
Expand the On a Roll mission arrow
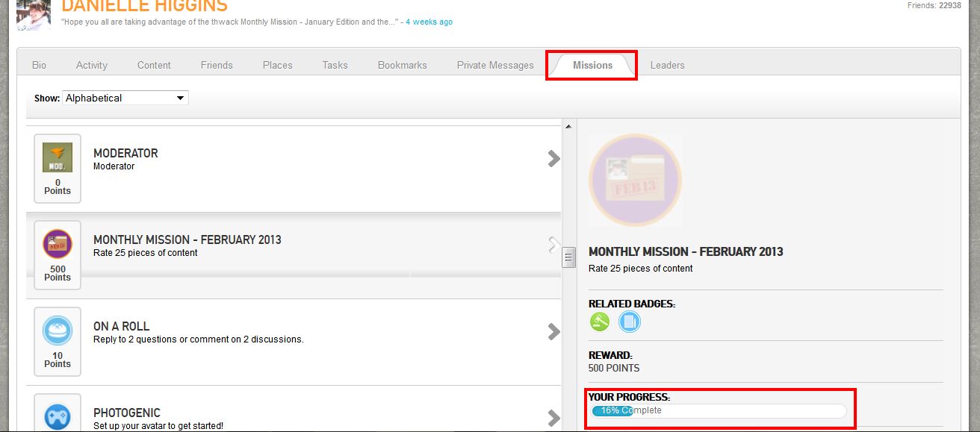553,331
